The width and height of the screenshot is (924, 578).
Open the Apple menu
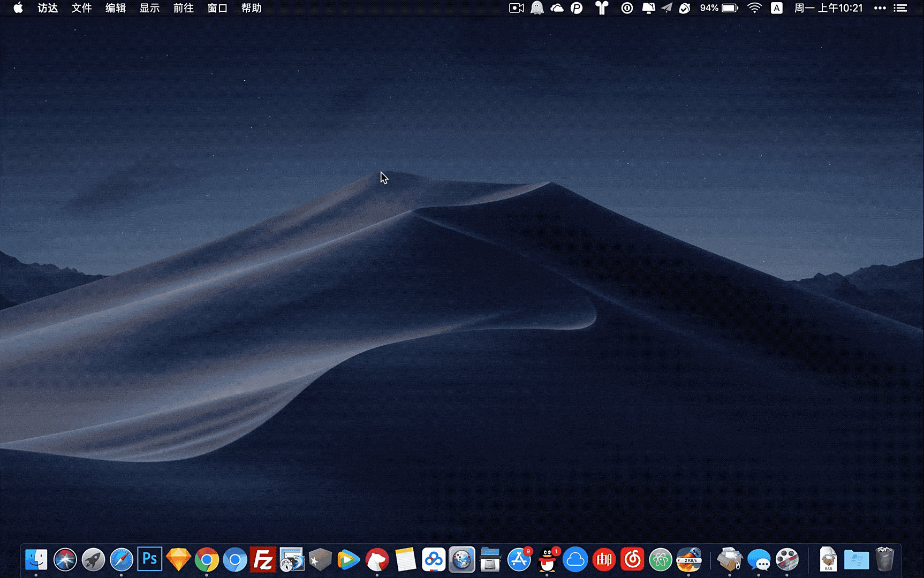click(18, 8)
